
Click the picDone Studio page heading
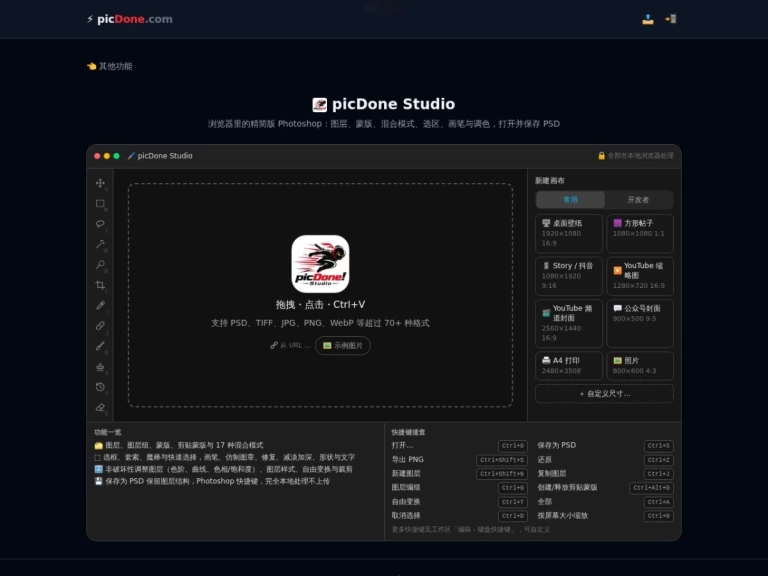[384, 104]
